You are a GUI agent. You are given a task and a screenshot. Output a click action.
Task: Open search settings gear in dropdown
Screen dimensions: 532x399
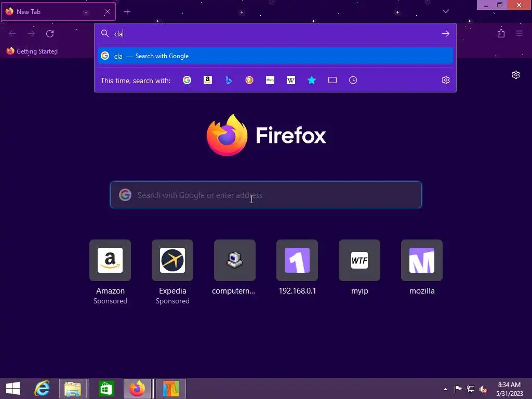[x=446, y=80]
